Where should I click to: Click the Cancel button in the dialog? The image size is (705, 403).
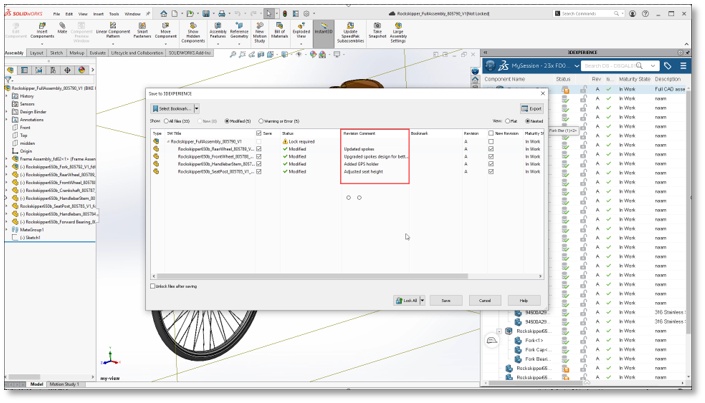tap(485, 300)
